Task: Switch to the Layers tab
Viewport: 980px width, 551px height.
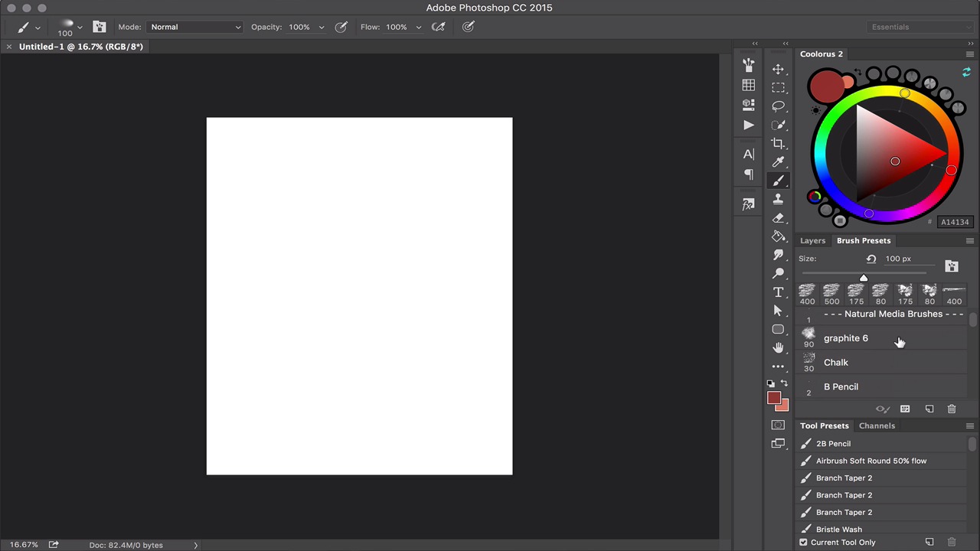Action: [x=812, y=240]
